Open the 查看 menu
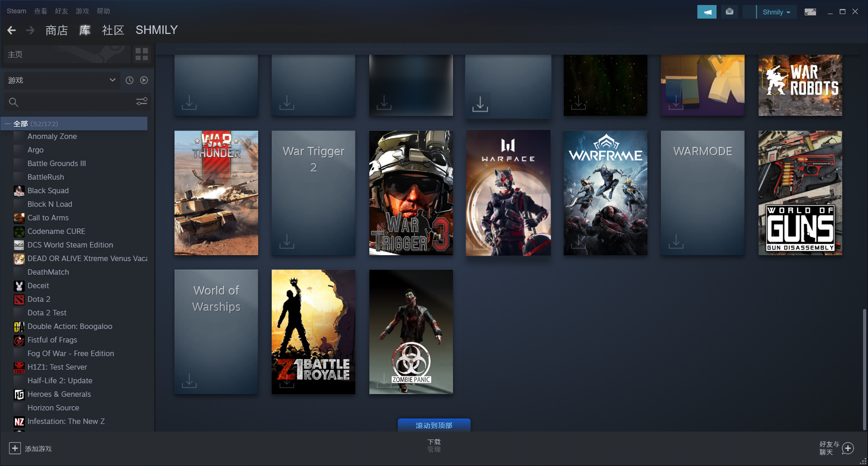This screenshot has height=466, width=868. pos(41,11)
